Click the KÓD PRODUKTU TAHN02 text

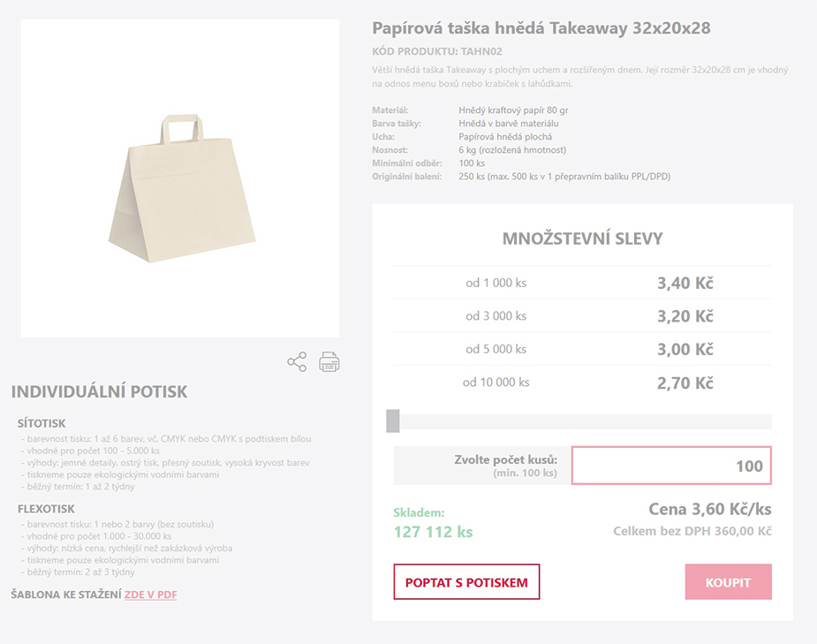[437, 51]
